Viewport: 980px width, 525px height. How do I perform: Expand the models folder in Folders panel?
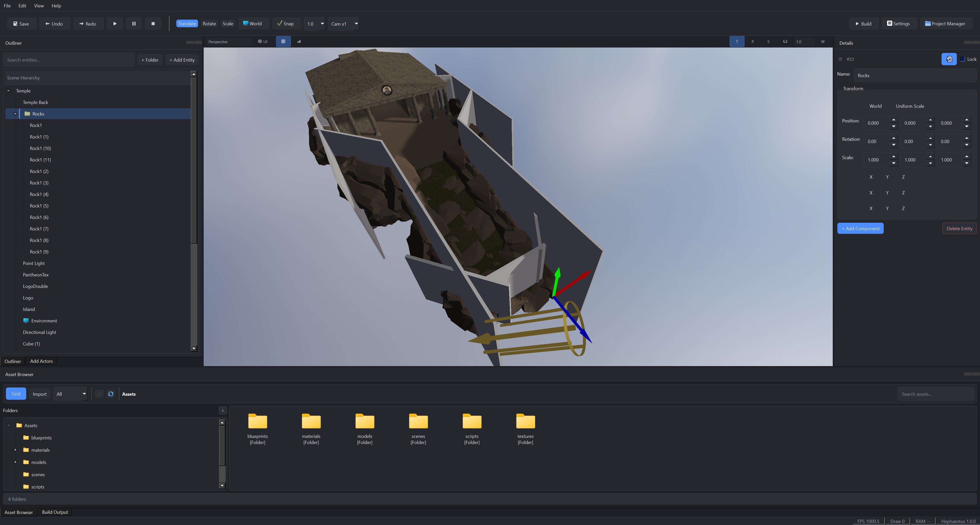(x=15, y=462)
